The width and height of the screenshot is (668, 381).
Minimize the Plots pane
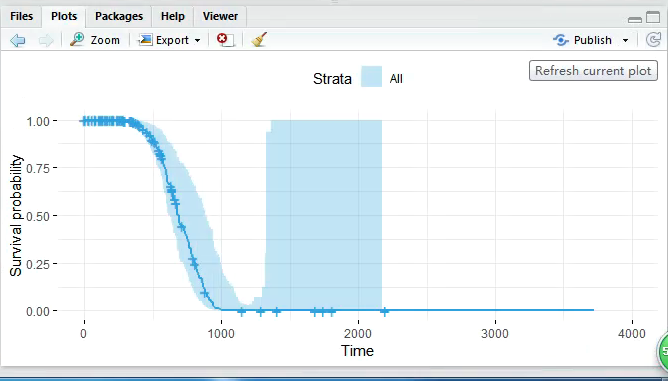click(635, 19)
